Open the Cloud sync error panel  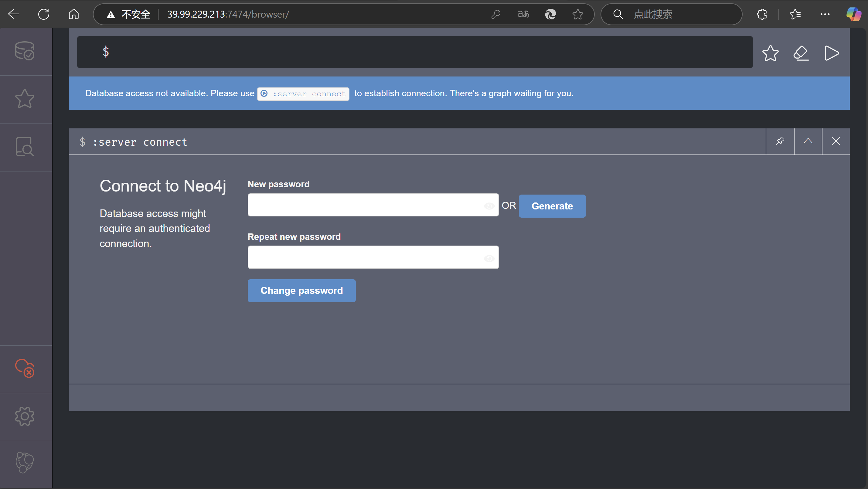25,368
